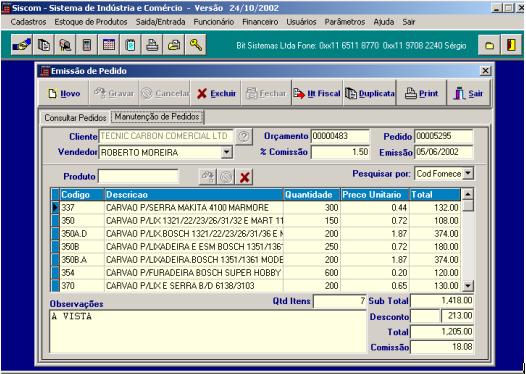This screenshot has width=526, height=374.
Task: Click the Produto input field
Action: coord(138,176)
